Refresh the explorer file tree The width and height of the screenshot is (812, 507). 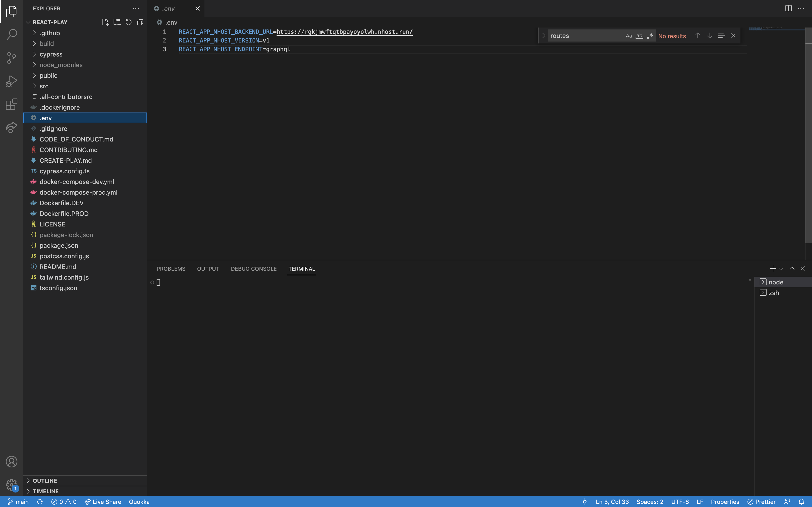pos(129,22)
